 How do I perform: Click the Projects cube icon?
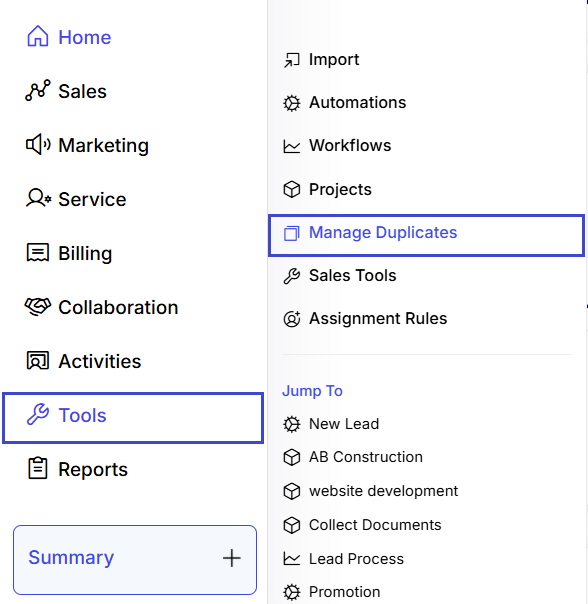[x=292, y=189]
